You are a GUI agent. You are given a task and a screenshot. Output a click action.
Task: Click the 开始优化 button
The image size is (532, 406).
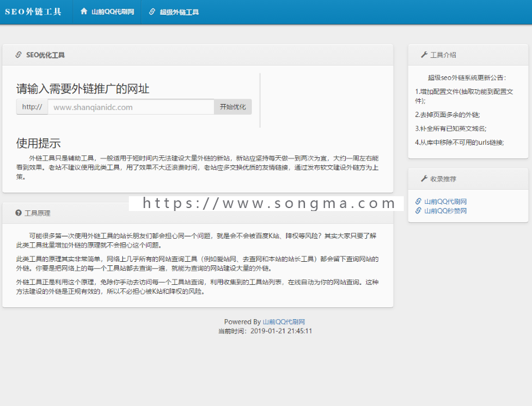233,107
